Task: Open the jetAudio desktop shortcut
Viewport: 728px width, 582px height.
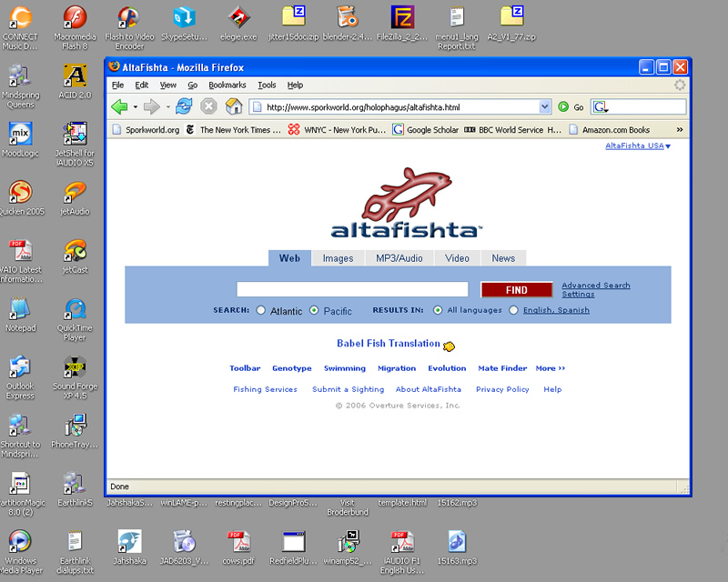Action: click(75, 194)
